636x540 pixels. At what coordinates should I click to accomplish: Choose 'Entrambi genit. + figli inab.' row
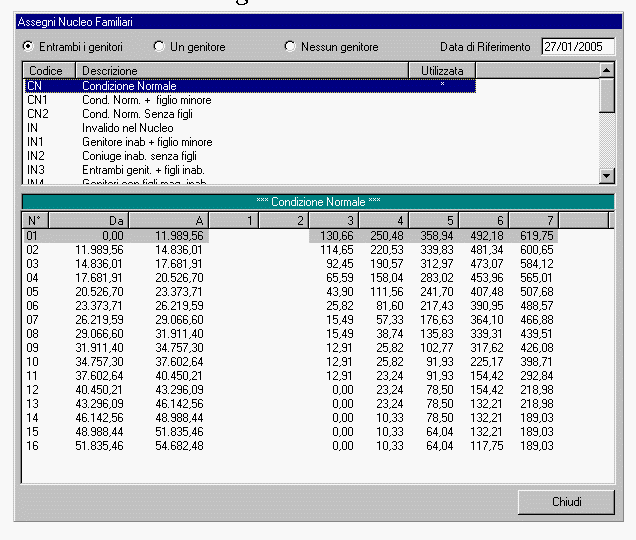tap(144, 171)
